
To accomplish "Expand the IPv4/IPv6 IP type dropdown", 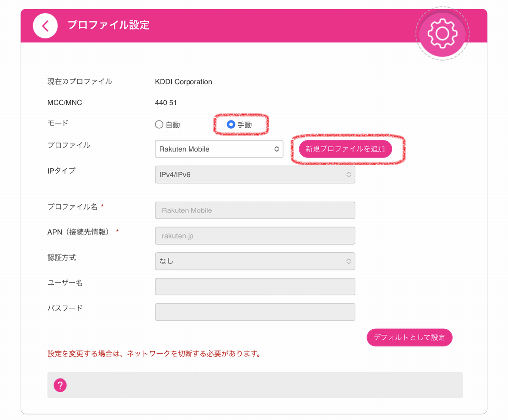I will click(255, 175).
